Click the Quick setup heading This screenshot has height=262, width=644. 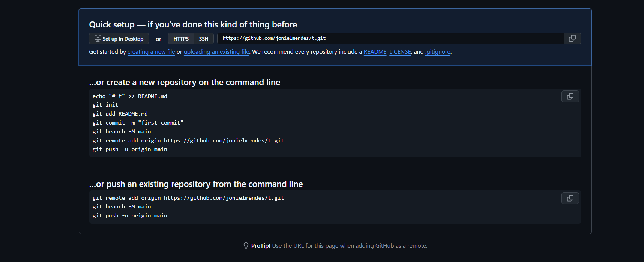(x=192, y=24)
